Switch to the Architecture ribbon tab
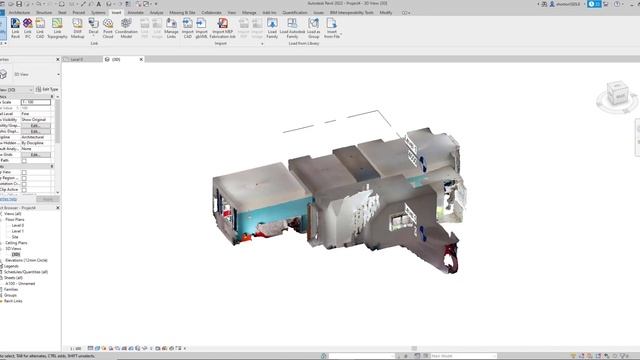Viewport: 640px width, 360px height. coord(20,13)
